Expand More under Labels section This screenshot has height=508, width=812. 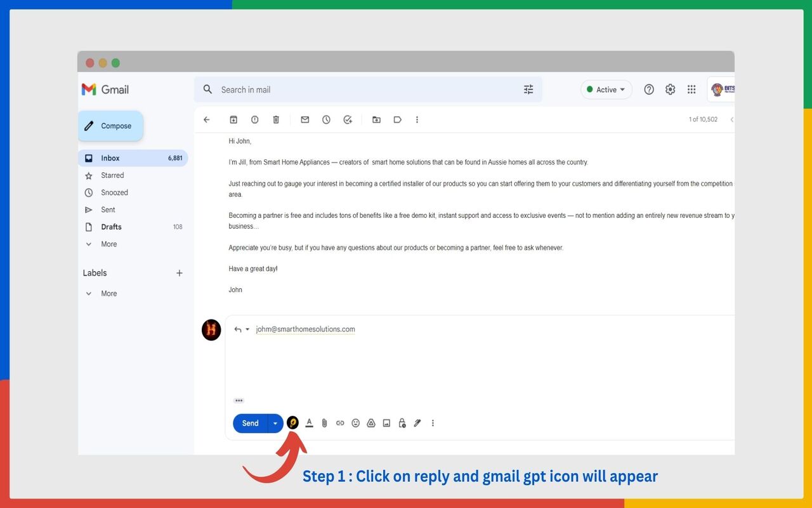[109, 293]
